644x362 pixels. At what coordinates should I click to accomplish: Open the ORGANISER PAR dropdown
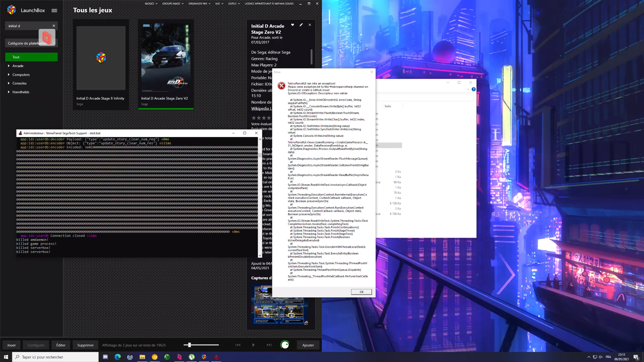pos(199,4)
